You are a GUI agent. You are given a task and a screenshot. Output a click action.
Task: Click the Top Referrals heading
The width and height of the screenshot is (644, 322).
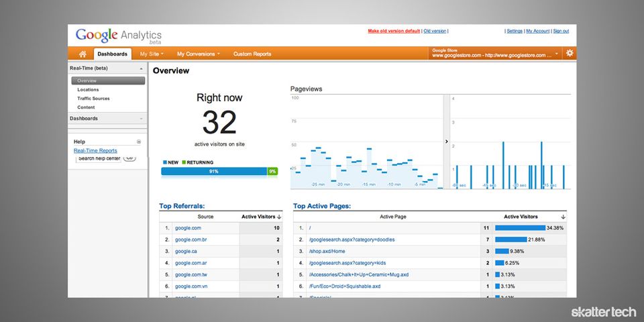tap(182, 206)
